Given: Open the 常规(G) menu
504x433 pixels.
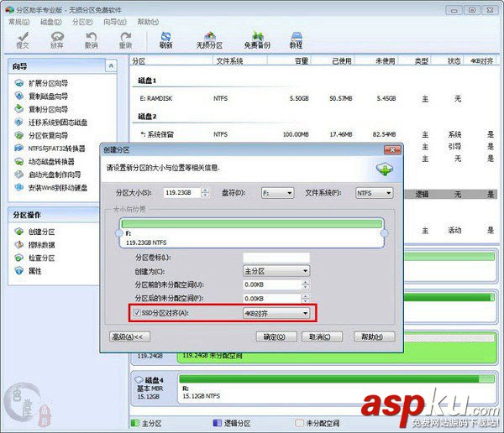Looking at the screenshot, I should [19, 22].
